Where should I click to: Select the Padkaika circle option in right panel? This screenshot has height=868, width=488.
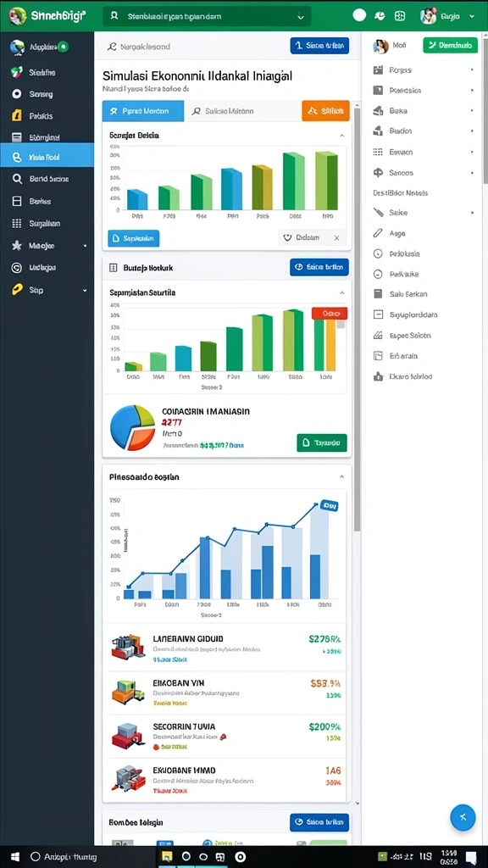(x=379, y=274)
